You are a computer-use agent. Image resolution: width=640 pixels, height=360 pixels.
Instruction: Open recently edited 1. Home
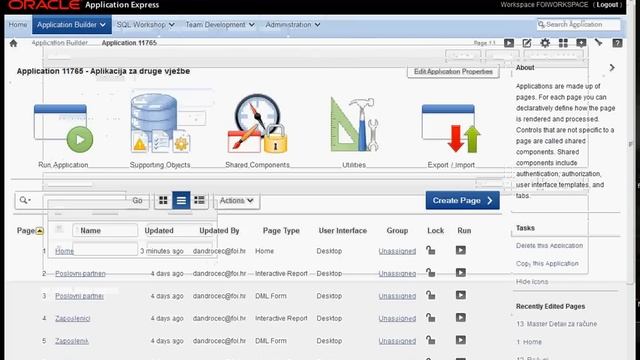pyautogui.click(x=529, y=342)
